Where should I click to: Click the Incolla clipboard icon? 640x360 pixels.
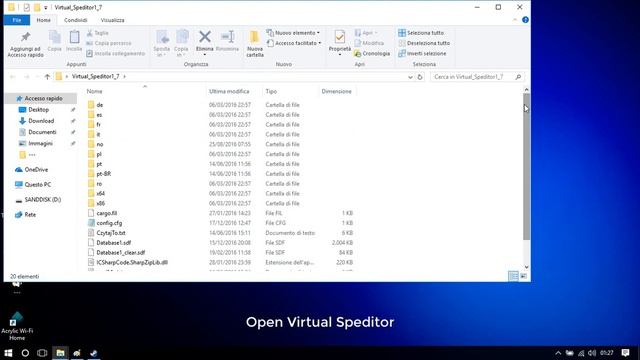click(74, 38)
